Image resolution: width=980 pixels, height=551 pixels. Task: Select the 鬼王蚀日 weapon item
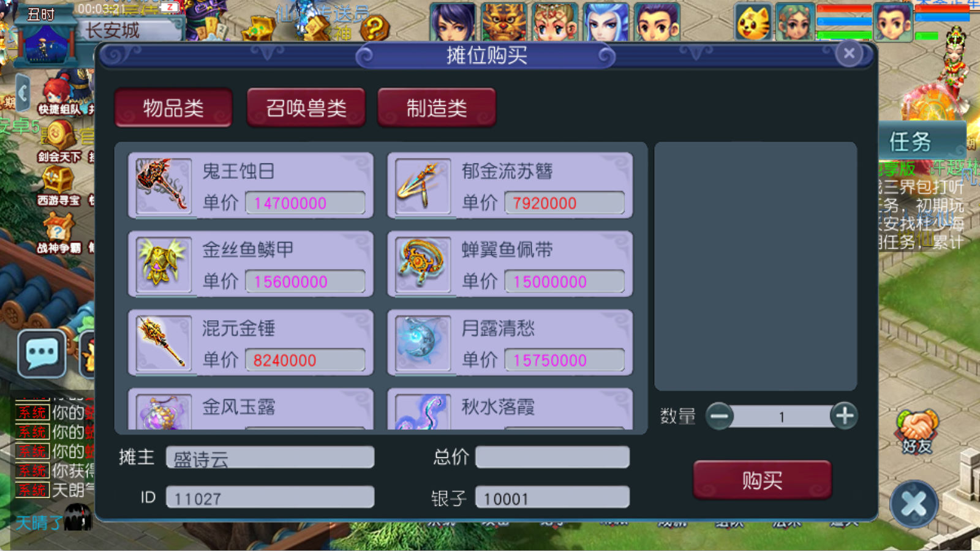250,186
